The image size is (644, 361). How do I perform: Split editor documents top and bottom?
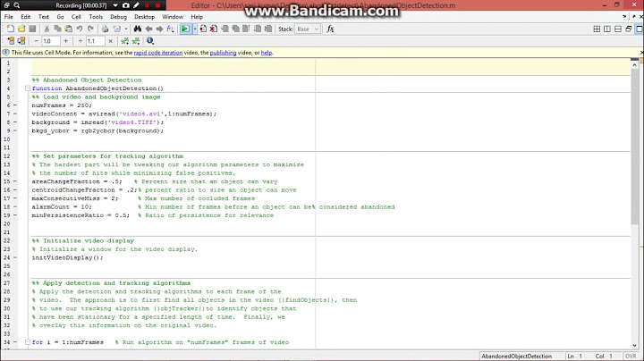[618, 29]
